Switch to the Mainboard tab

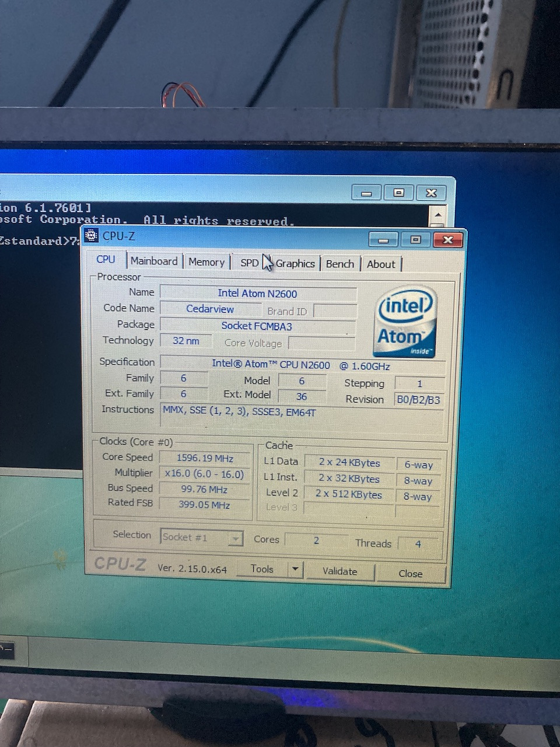point(154,261)
